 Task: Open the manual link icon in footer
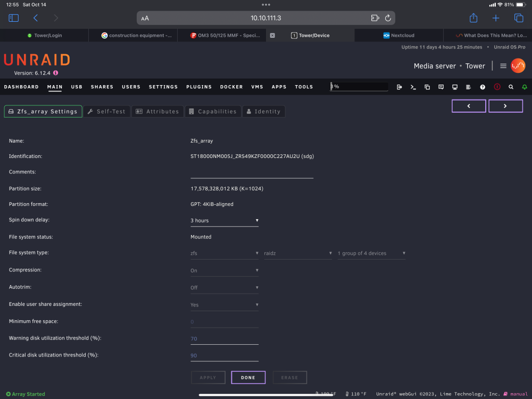[505, 394]
